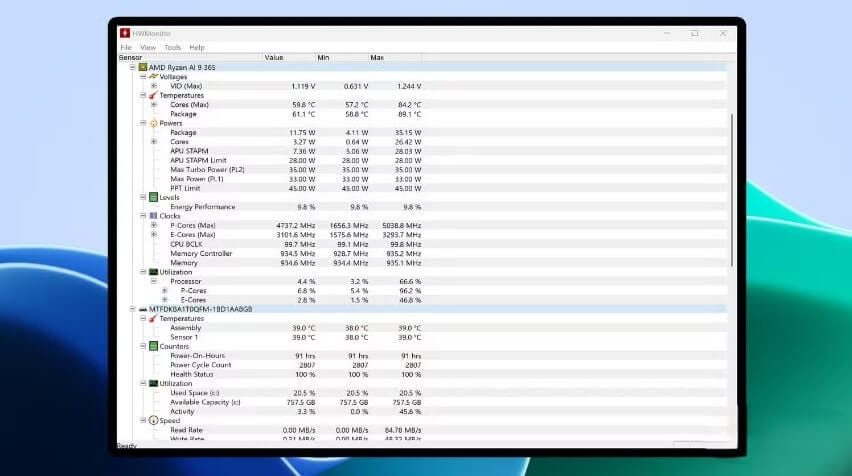The height and width of the screenshot is (476, 852).
Task: Select the Health Status row
Action: tap(191, 374)
